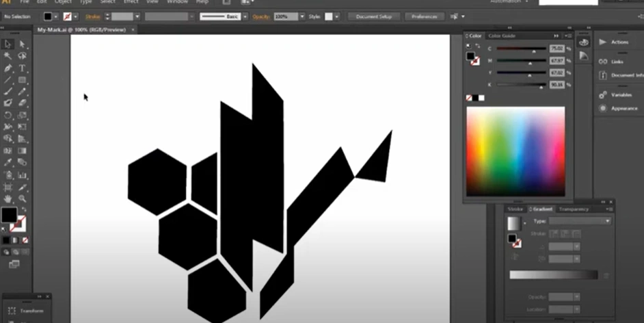Open the stroke weight dropdown arrow
The width and height of the screenshot is (644, 323).
pyautogui.click(x=137, y=17)
